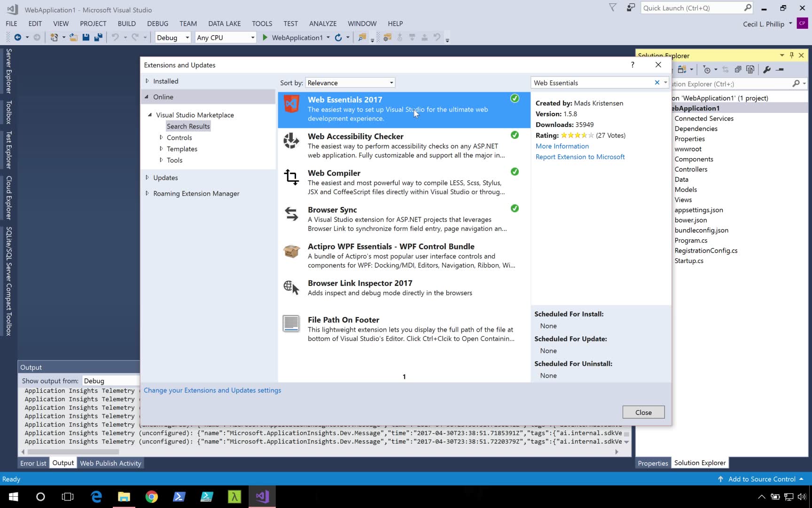This screenshot has width=812, height=508.
Task: Expand the Controls node under Marketplace
Action: click(x=161, y=137)
